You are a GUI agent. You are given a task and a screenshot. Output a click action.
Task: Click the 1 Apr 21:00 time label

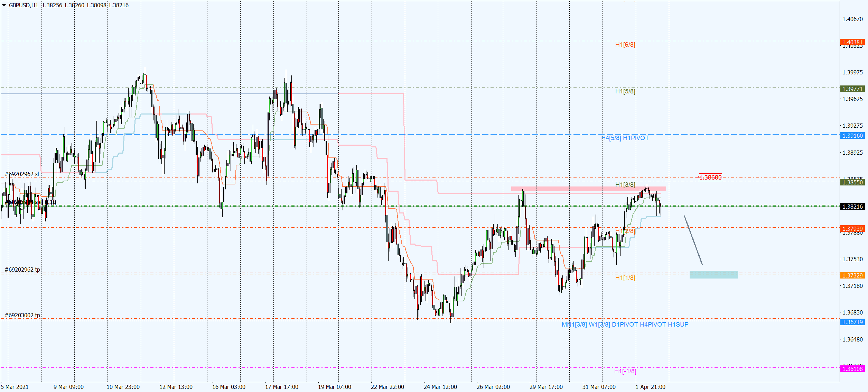click(x=651, y=387)
